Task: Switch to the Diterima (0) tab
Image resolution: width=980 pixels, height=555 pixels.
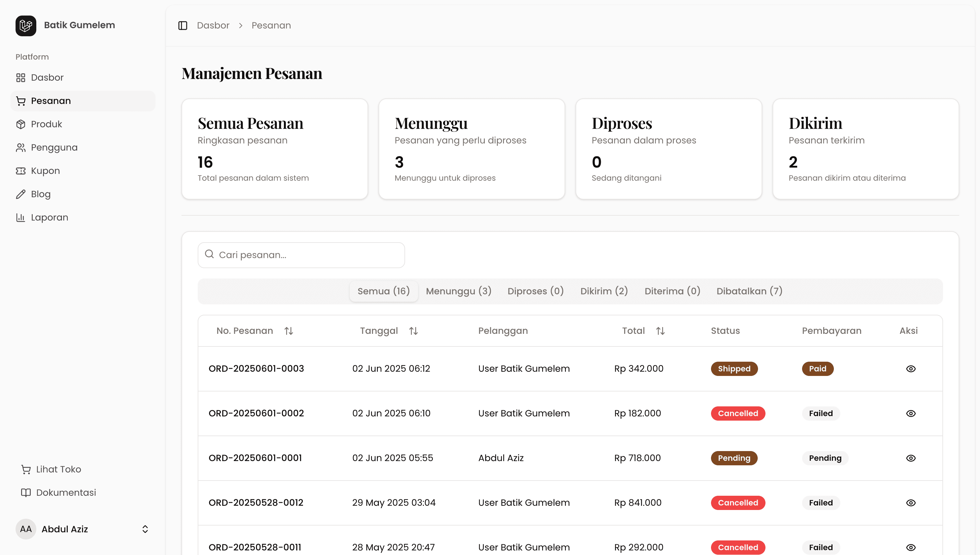Action: (x=672, y=291)
